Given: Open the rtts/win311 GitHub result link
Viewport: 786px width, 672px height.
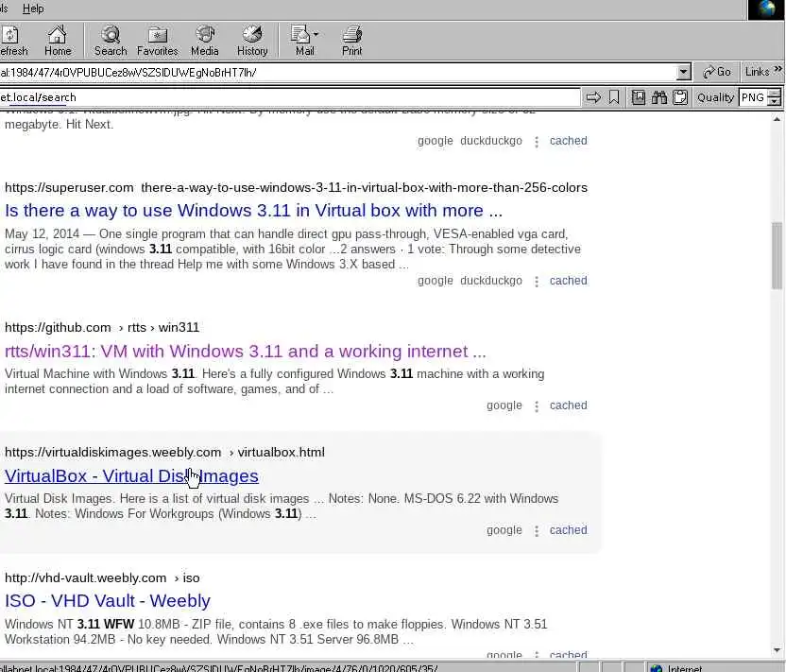Looking at the screenshot, I should tap(245, 351).
